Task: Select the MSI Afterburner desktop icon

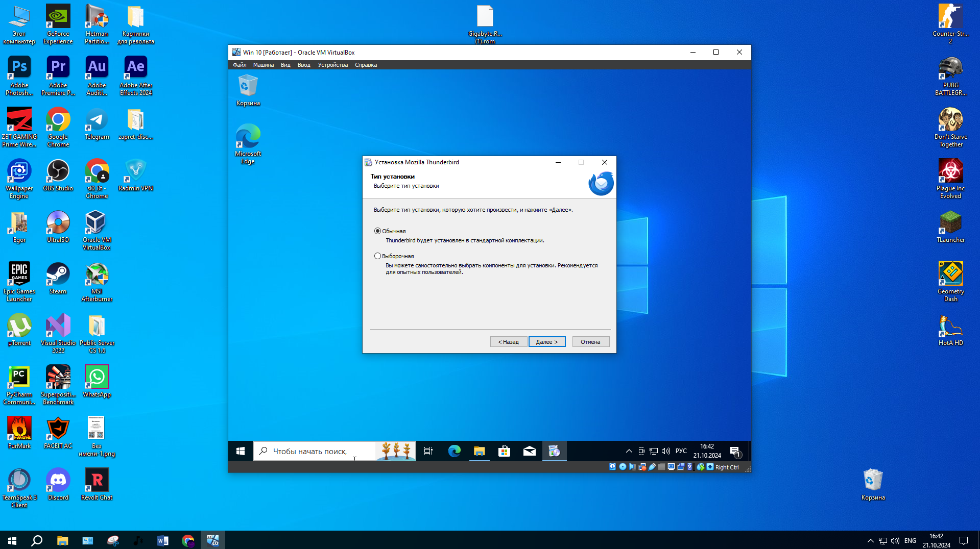Action: 97,282
